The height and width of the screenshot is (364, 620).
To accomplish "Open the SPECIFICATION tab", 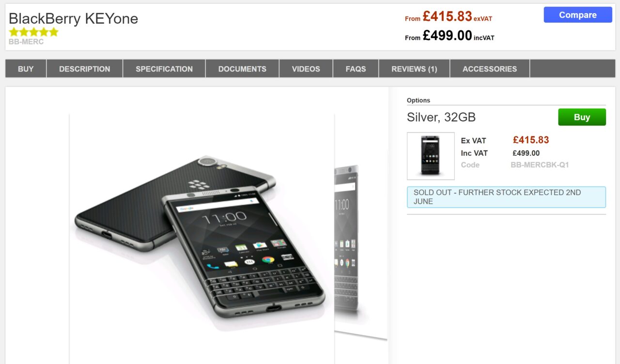I will (x=164, y=69).
